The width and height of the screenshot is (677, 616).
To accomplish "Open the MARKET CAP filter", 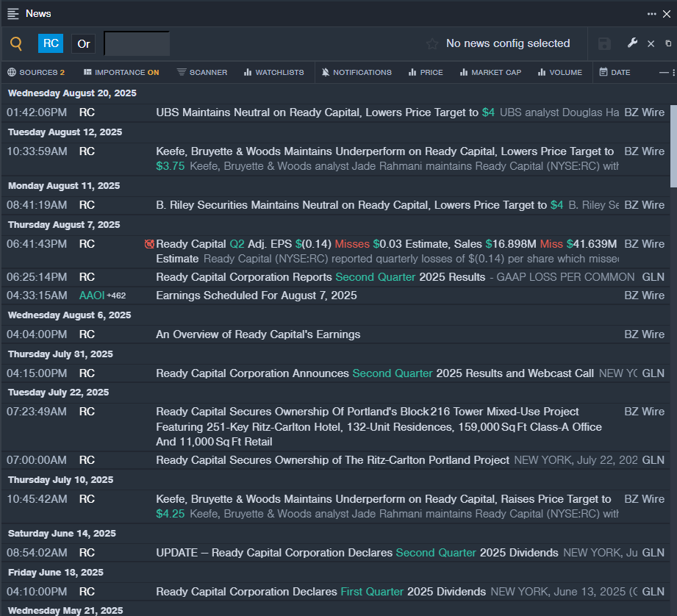I will (x=490, y=72).
